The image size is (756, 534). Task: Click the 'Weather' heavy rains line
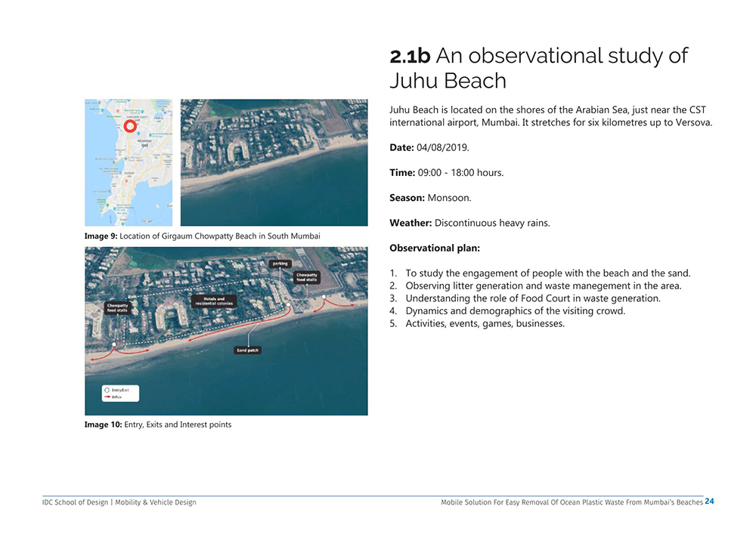pyautogui.click(x=469, y=223)
